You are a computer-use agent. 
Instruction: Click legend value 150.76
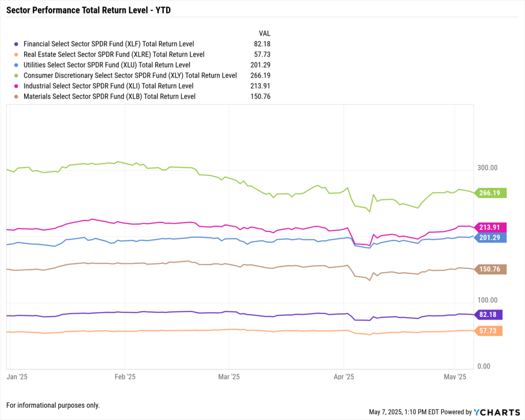(260, 96)
